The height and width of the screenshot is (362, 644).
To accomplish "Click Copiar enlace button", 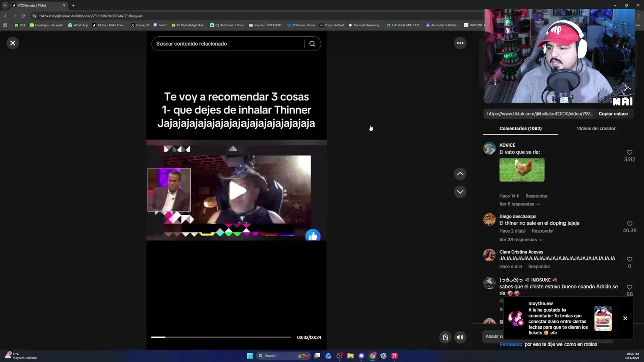I will click(613, 114).
